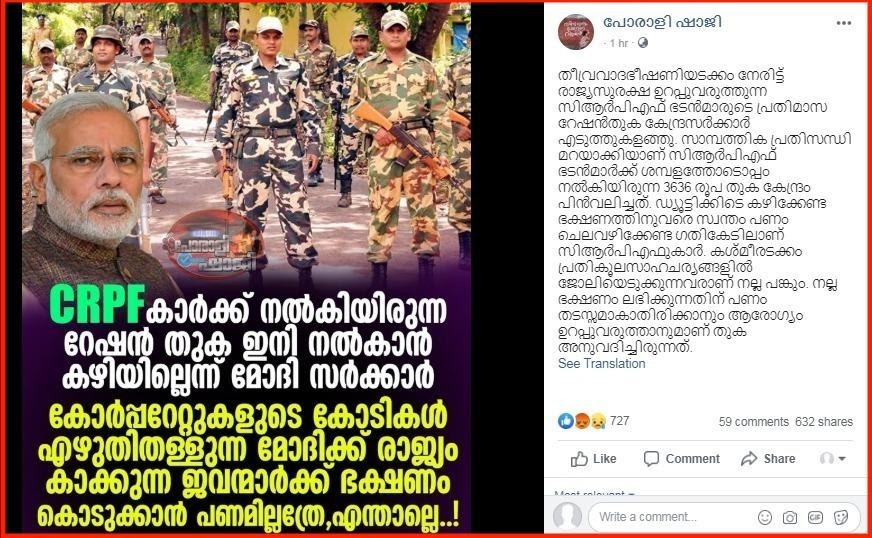
Task: Click the thumbs-up Like icon
Action: [x=579, y=459]
